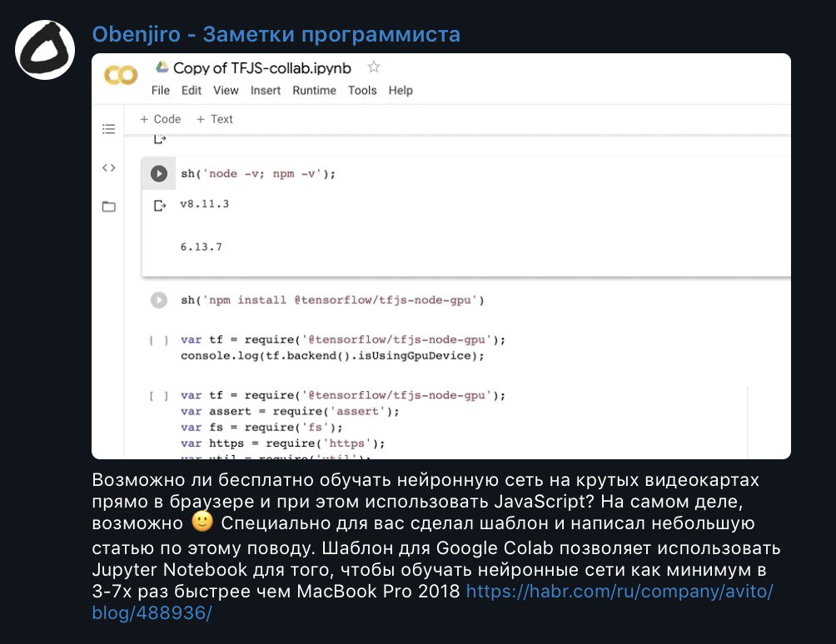
Task: Run the npm install tfjs-node-gpu cell
Action: coord(159,300)
